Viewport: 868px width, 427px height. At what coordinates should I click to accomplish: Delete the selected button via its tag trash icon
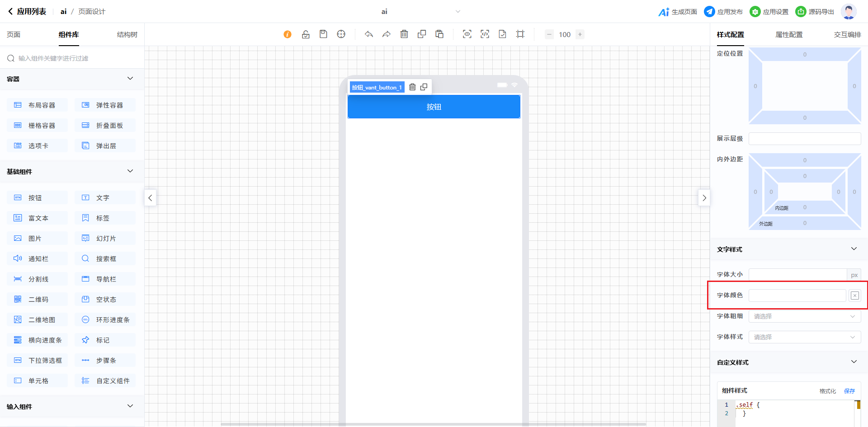(x=412, y=87)
